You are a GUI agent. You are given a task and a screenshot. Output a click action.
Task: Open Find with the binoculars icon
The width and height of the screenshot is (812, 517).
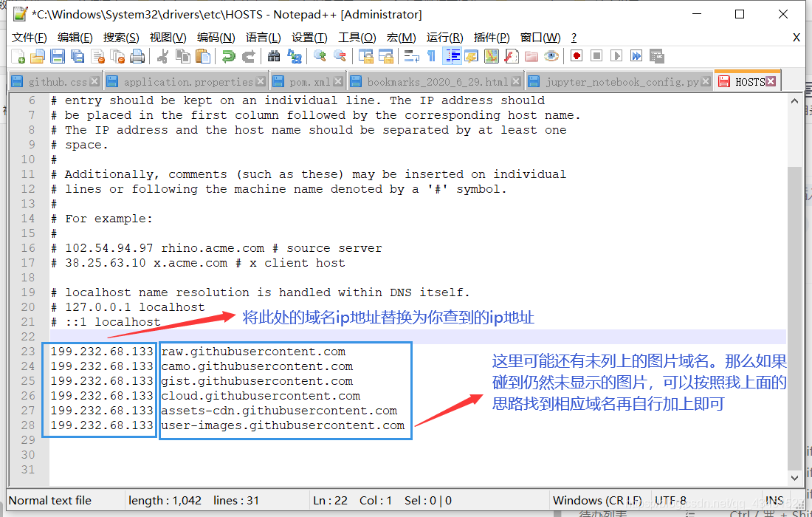point(274,56)
